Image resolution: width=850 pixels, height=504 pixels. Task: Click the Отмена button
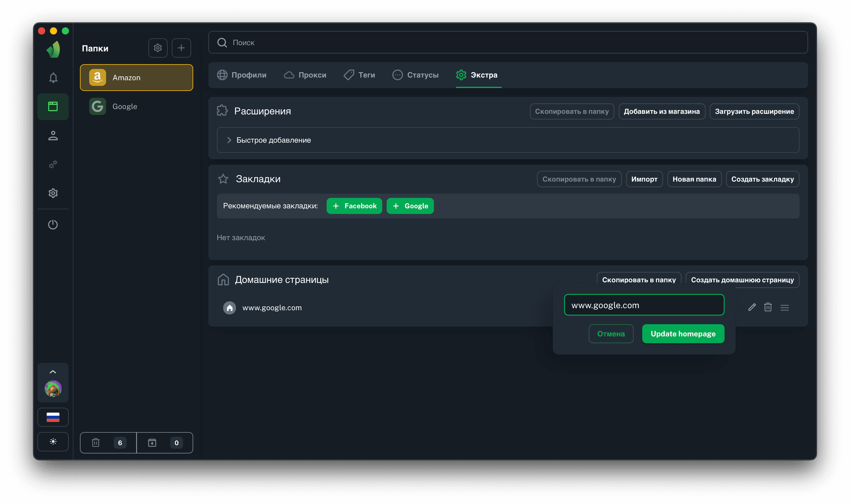click(x=610, y=334)
